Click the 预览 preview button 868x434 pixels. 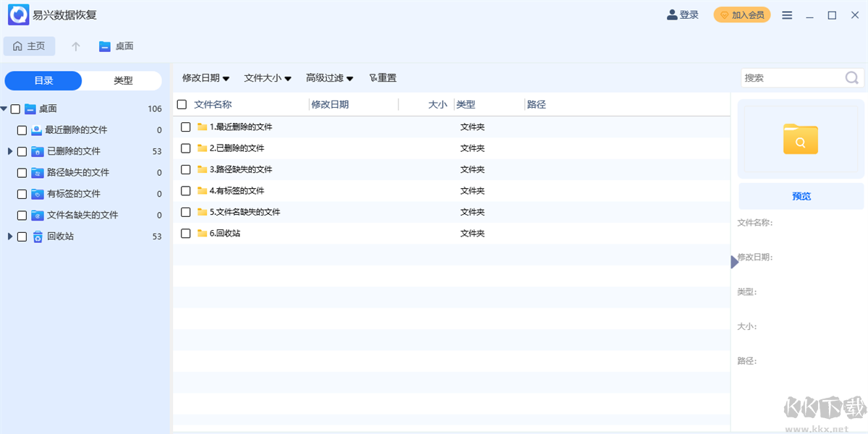click(801, 195)
